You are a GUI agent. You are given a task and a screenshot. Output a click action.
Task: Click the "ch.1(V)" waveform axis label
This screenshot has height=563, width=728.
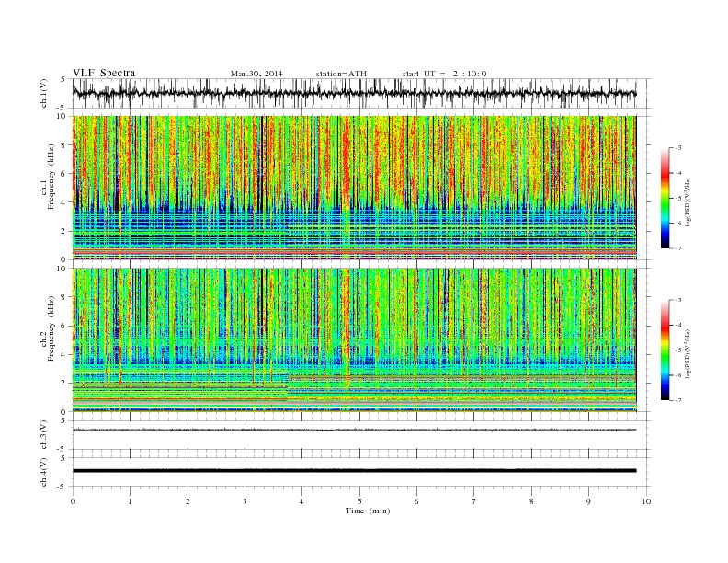coord(44,93)
